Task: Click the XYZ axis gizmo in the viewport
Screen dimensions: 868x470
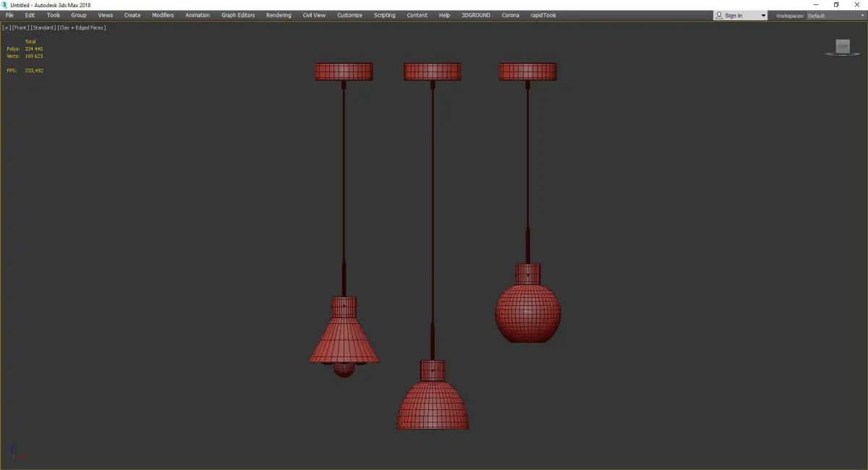Action: [17, 452]
